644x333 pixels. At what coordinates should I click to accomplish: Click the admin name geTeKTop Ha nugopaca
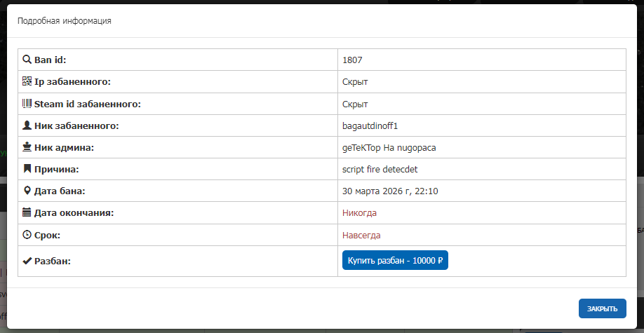pyautogui.click(x=389, y=148)
